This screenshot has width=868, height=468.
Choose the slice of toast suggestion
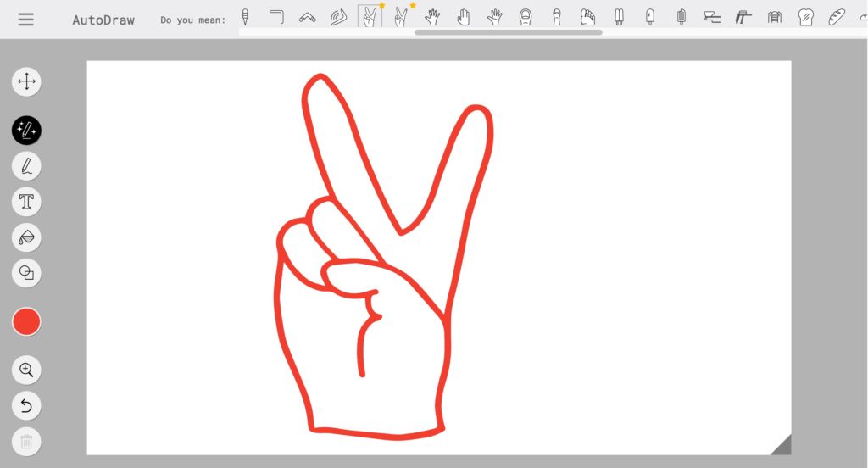[x=806, y=17]
